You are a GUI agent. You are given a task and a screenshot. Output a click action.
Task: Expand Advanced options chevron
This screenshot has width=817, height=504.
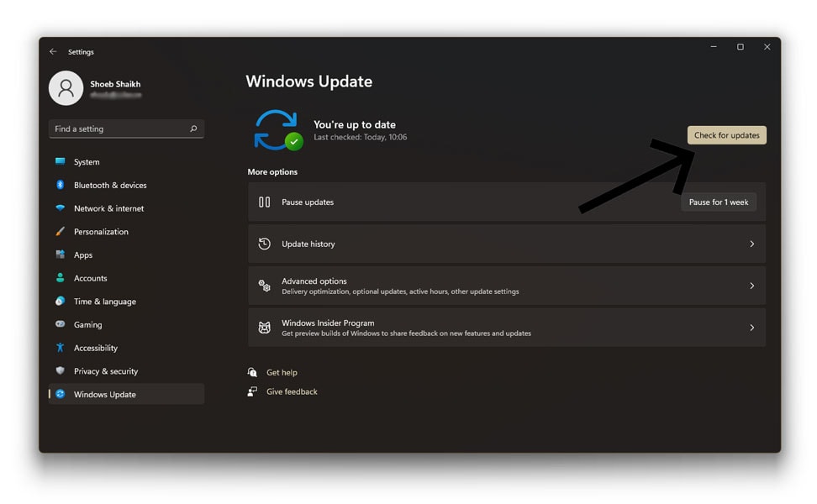[x=751, y=286]
